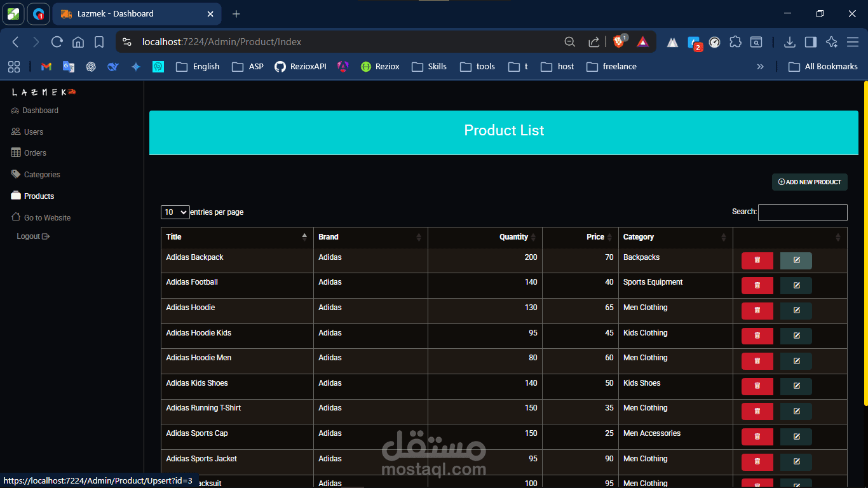Sort the table by the Brand column
Screen dimensions: 868x488
[x=370, y=237]
